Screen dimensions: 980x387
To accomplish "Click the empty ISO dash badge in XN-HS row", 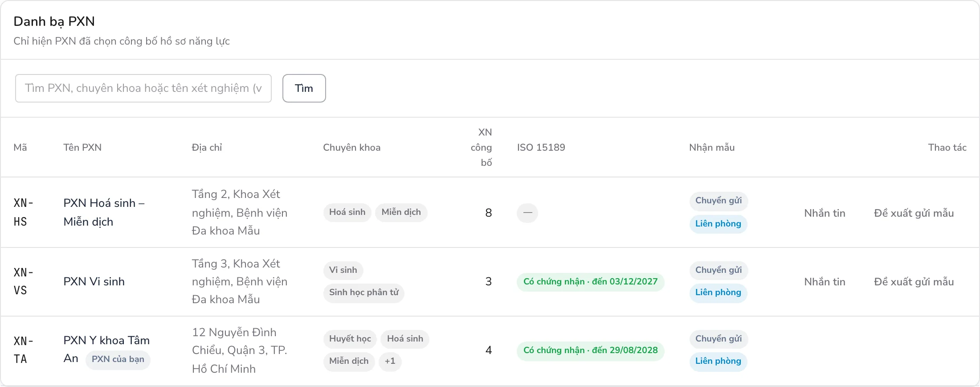I will (x=527, y=213).
